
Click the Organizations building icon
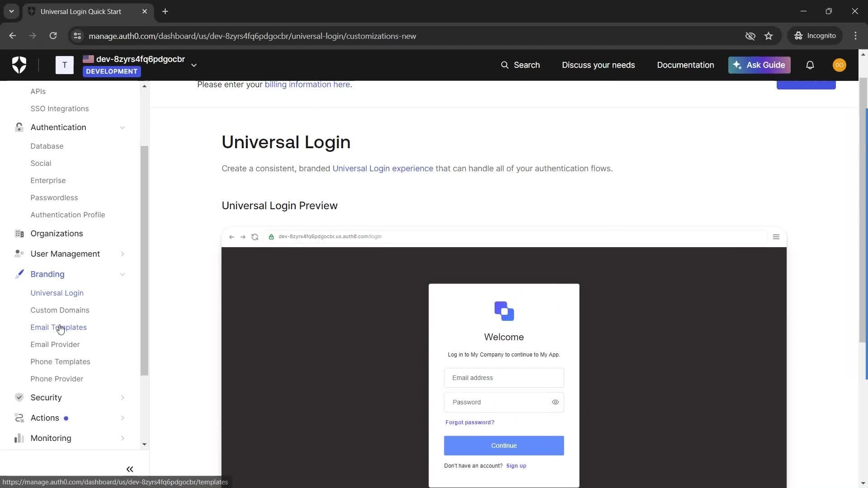click(x=19, y=234)
